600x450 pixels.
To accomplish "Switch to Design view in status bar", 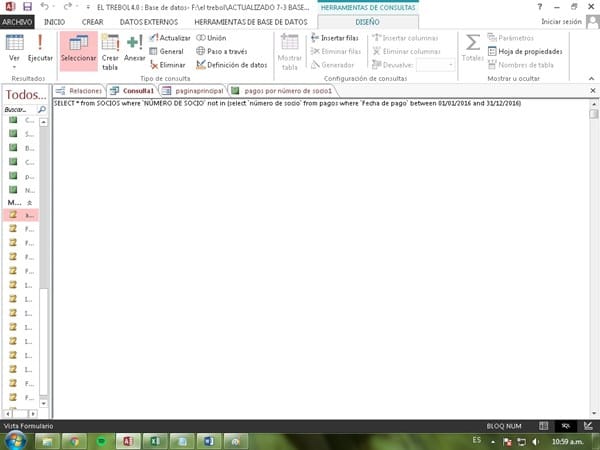I will (589, 426).
